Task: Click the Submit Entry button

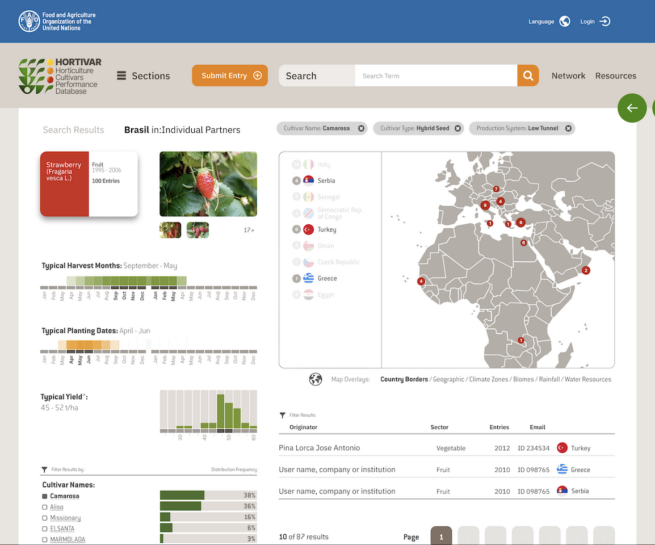Action: click(230, 76)
